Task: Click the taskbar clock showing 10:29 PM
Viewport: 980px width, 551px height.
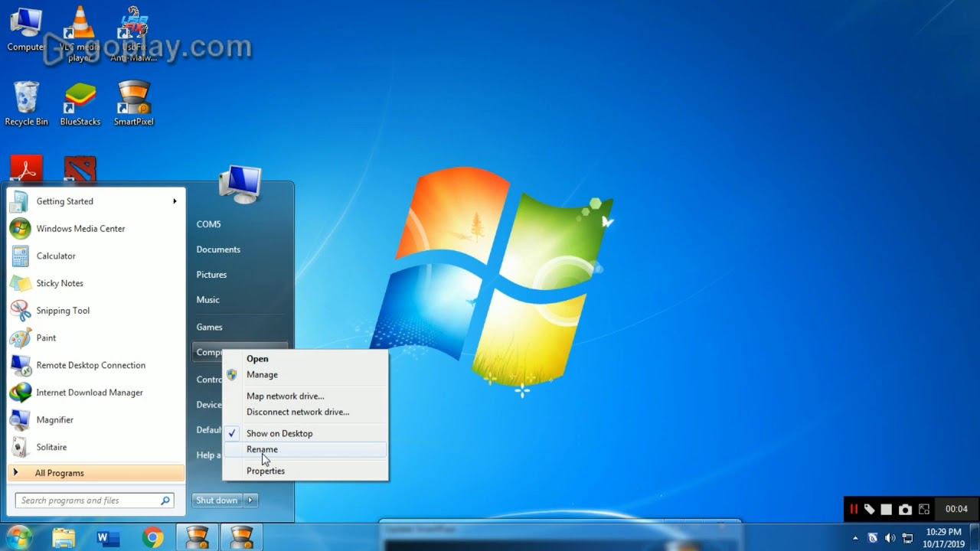Action: click(944, 538)
